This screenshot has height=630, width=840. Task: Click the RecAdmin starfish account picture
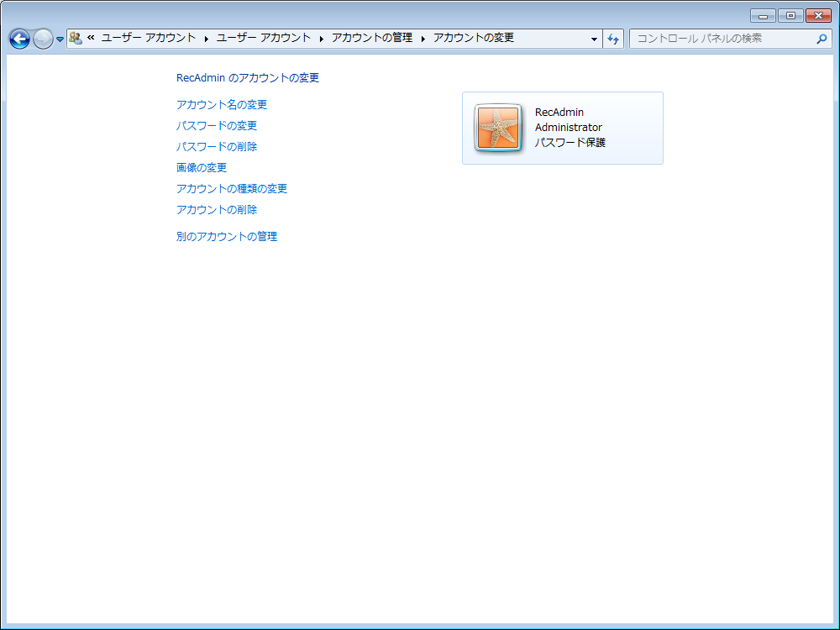pyautogui.click(x=499, y=129)
